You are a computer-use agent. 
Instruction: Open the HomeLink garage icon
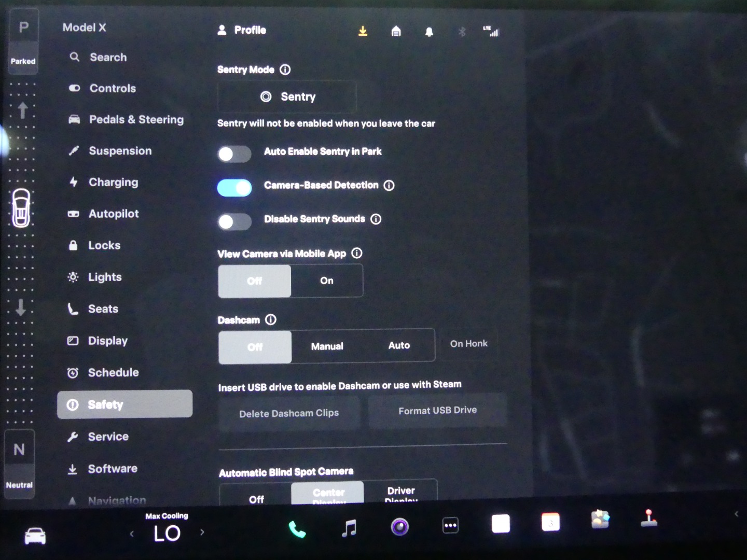[x=396, y=32]
